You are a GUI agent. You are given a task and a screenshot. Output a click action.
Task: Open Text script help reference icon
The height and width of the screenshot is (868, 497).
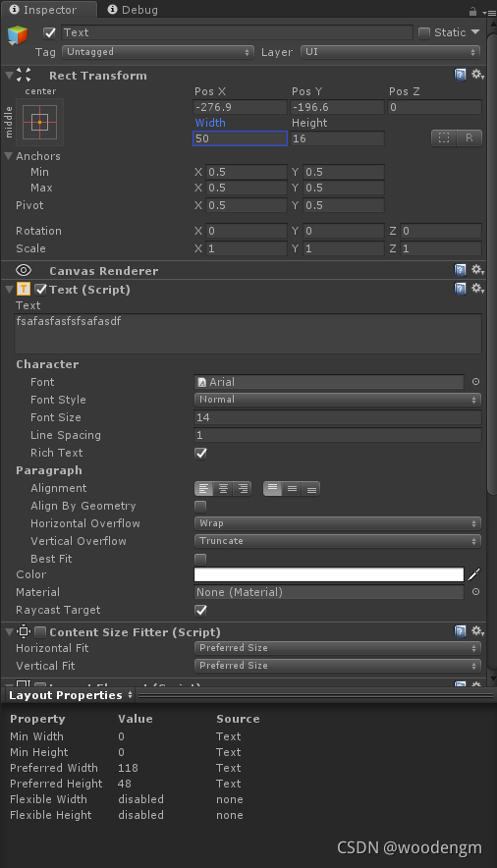(460, 289)
